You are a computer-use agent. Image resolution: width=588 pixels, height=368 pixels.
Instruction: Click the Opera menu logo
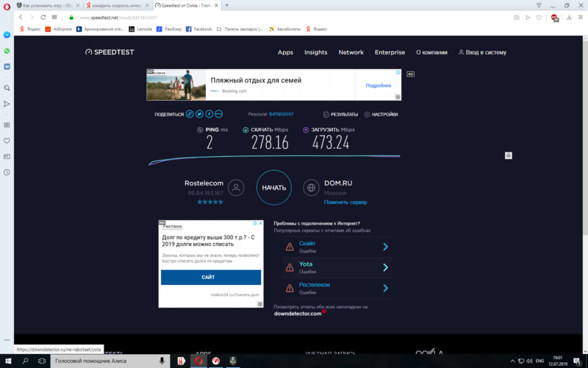[x=7, y=7]
